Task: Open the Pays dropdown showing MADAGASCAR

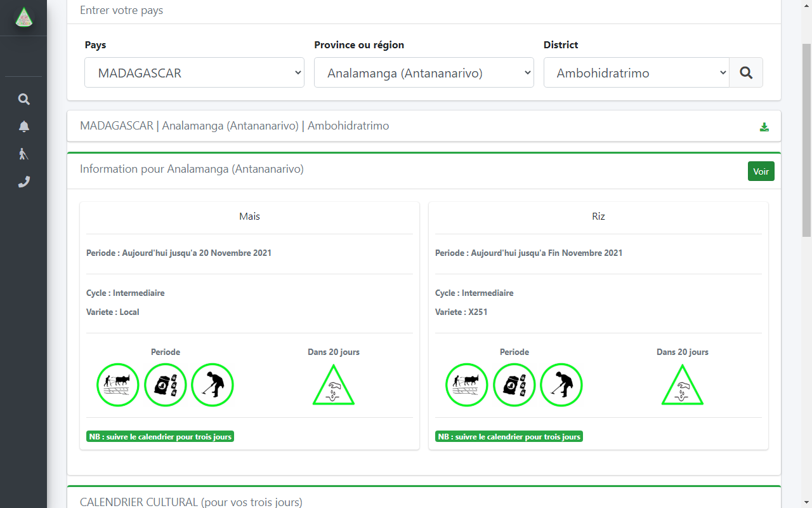Action: (x=194, y=73)
